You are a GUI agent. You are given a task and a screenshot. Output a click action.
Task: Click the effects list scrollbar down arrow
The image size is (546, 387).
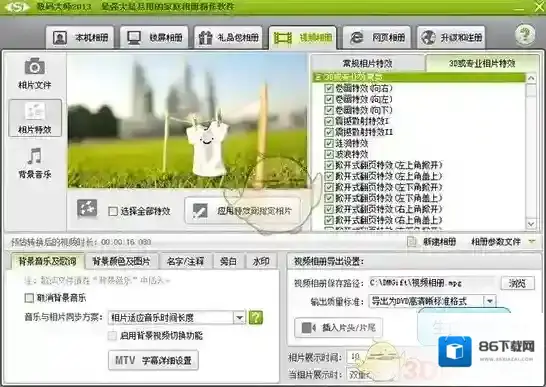(x=531, y=224)
